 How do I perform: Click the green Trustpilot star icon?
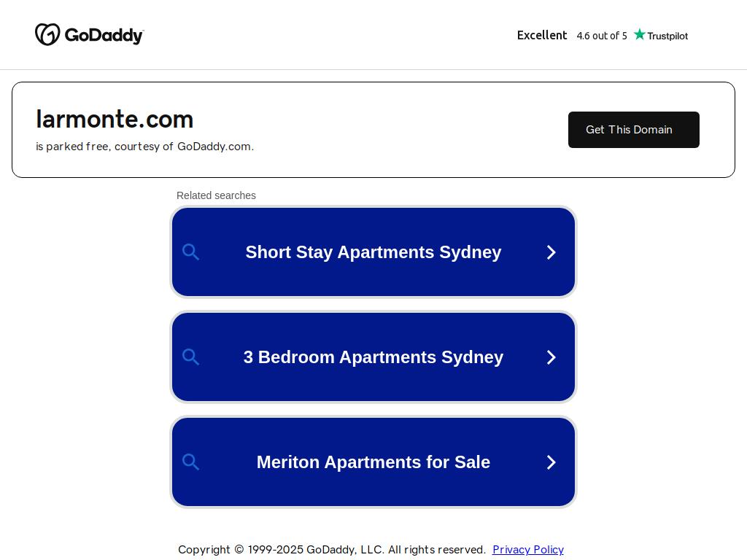(639, 34)
